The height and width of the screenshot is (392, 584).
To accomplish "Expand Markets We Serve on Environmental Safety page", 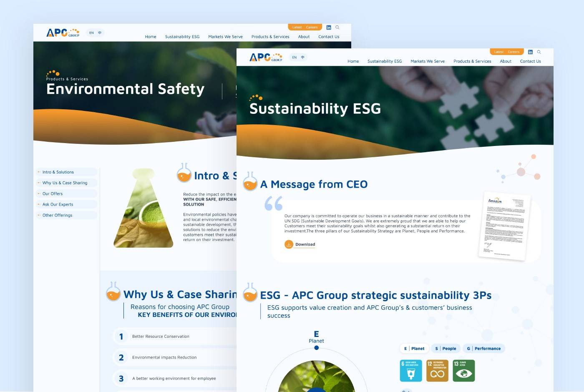I will [x=225, y=37].
